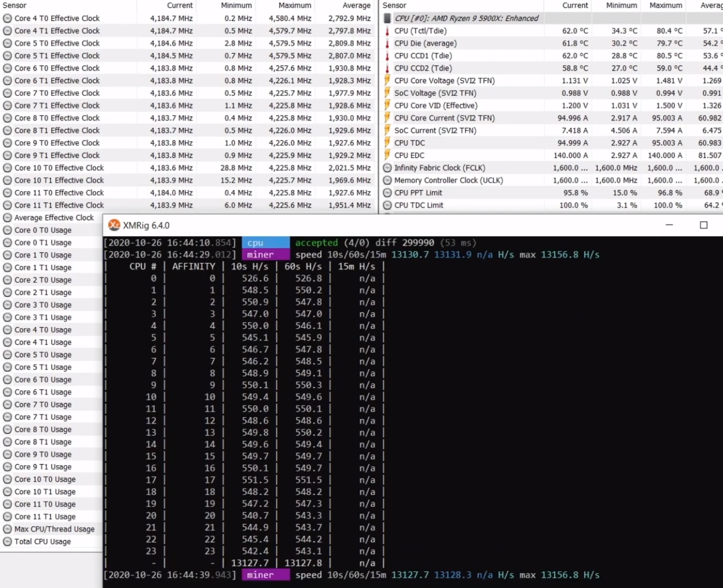This screenshot has width=723, height=588.
Task: Click the left pane Sensor column header
Action: [68, 6]
